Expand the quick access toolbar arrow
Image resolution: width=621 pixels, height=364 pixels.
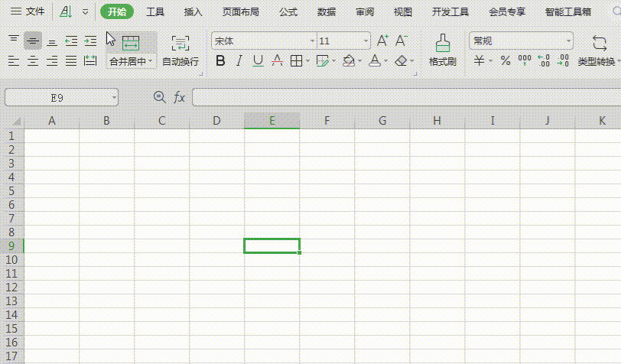[x=85, y=12]
